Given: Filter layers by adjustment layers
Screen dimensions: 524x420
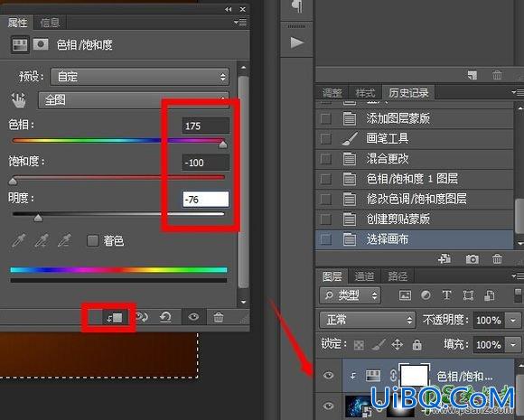Looking at the screenshot, I should click(x=426, y=295).
